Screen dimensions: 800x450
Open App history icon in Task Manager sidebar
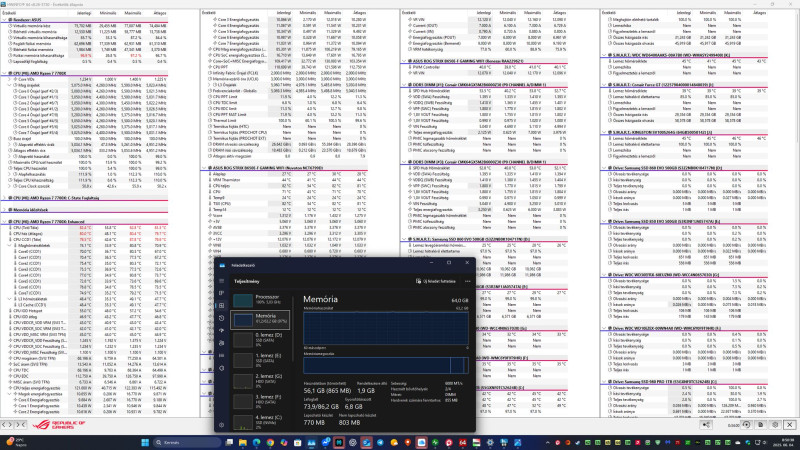point(221,318)
